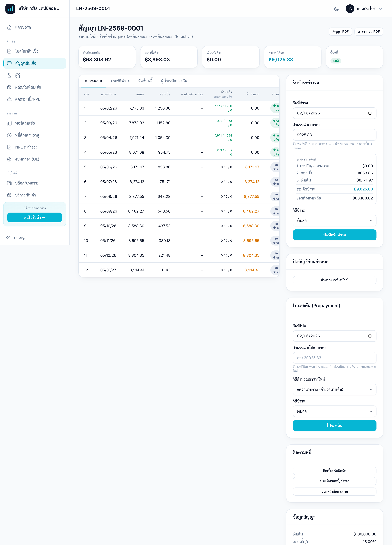Screen dimensions: 392x545
Task: Open งบทดลอง (GL) scales icon
Action: click(x=9, y=159)
